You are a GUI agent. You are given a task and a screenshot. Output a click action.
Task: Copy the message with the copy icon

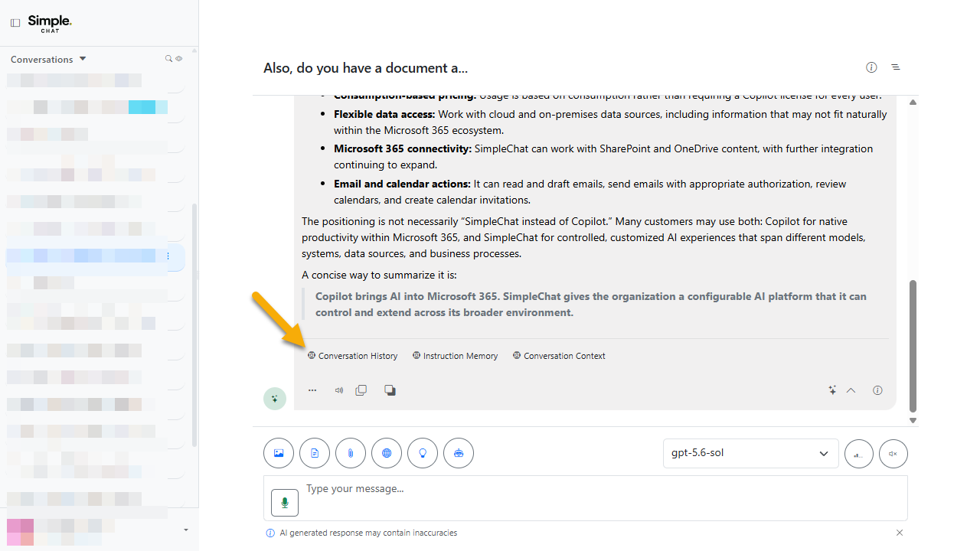(361, 390)
